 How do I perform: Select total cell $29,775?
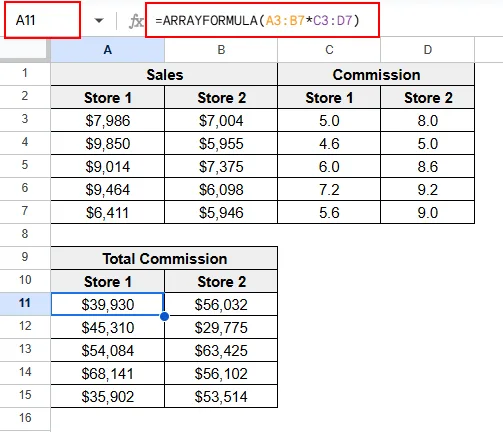click(221, 327)
